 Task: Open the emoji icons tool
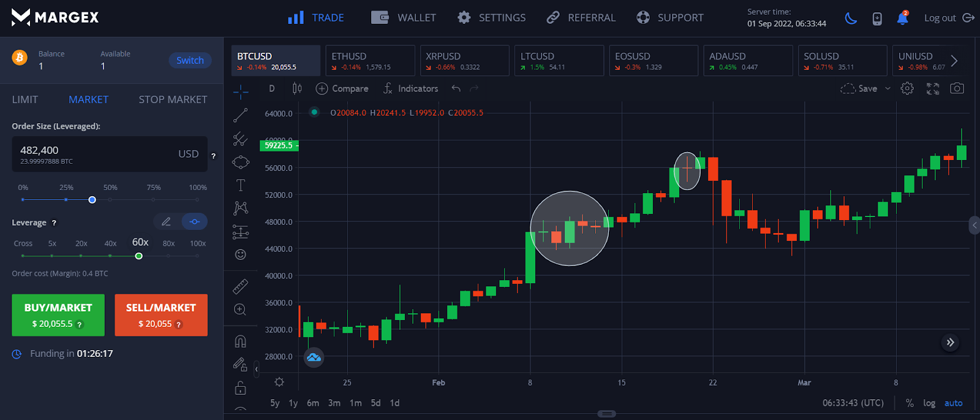[x=241, y=254]
